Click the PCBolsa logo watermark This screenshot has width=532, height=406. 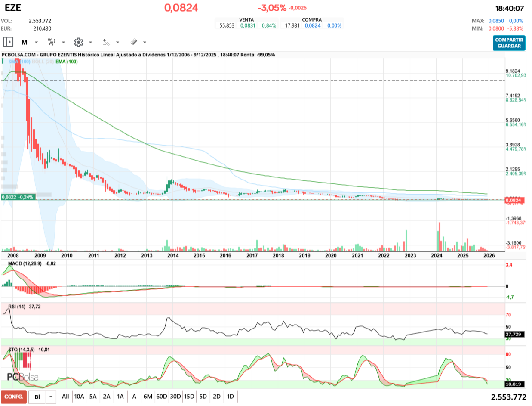[x=23, y=377]
